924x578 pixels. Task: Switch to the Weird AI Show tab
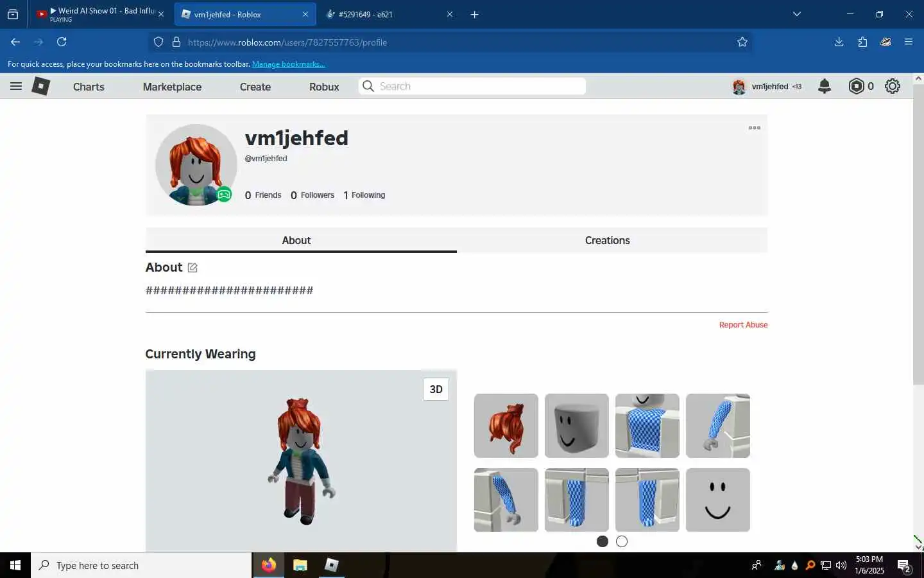click(x=101, y=14)
